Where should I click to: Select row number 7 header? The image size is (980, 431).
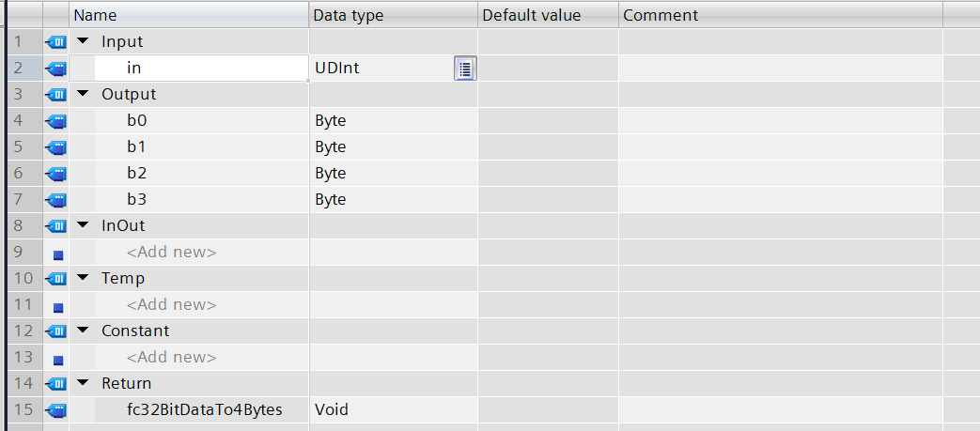pos(20,199)
